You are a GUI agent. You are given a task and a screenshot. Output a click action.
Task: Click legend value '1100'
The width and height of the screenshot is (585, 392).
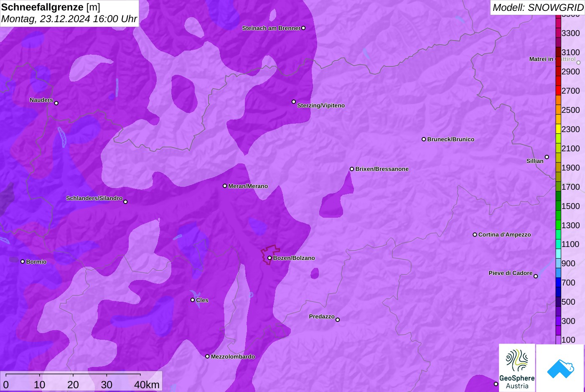(570, 244)
